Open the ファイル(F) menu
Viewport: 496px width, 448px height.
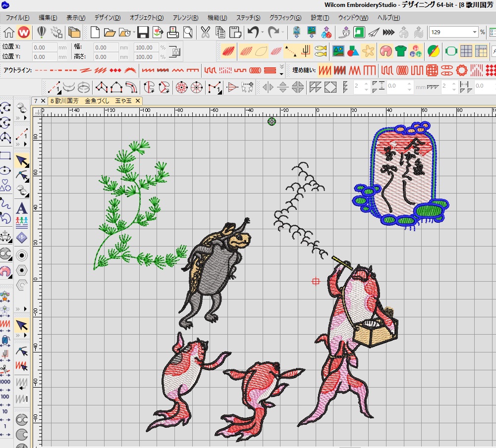click(x=18, y=18)
